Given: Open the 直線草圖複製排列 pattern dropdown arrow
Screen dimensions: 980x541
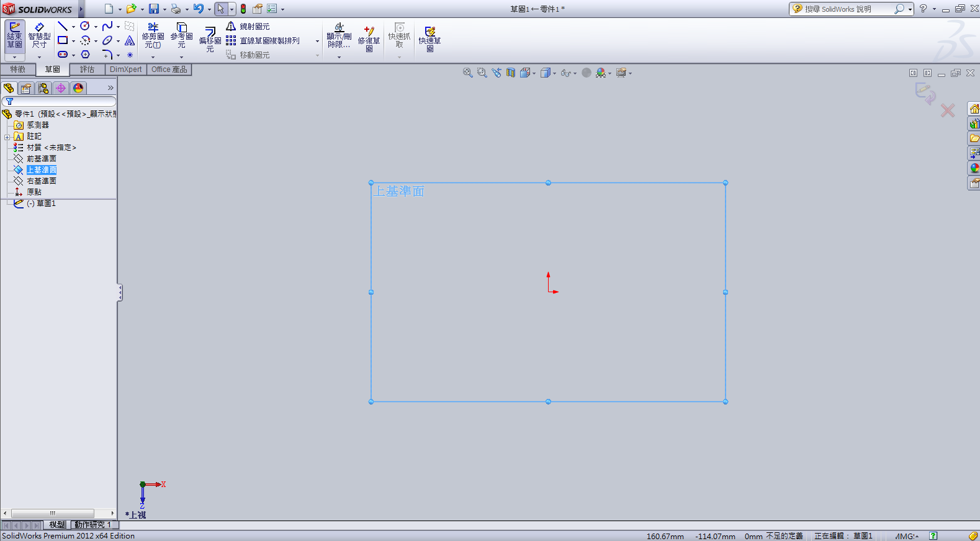Looking at the screenshot, I should click(x=317, y=41).
